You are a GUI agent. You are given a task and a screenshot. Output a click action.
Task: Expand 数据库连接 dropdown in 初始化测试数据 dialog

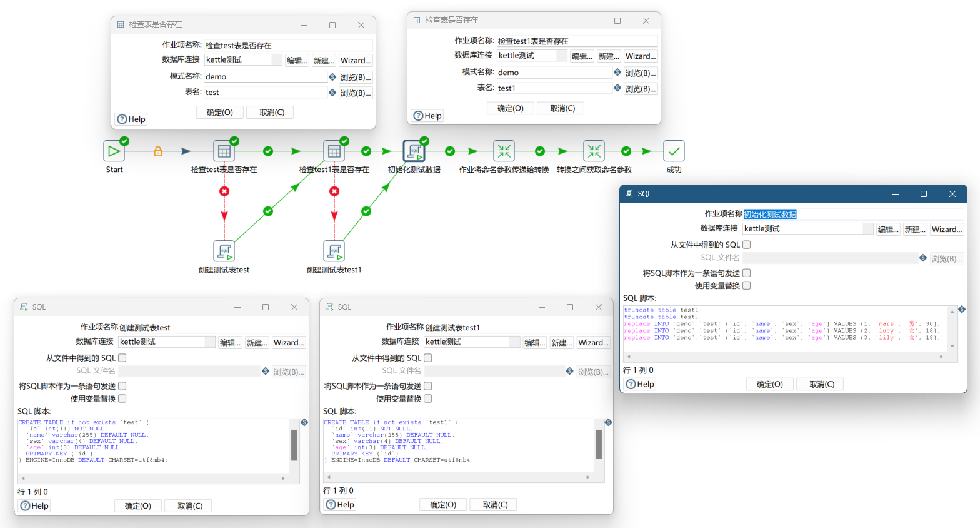867,229
